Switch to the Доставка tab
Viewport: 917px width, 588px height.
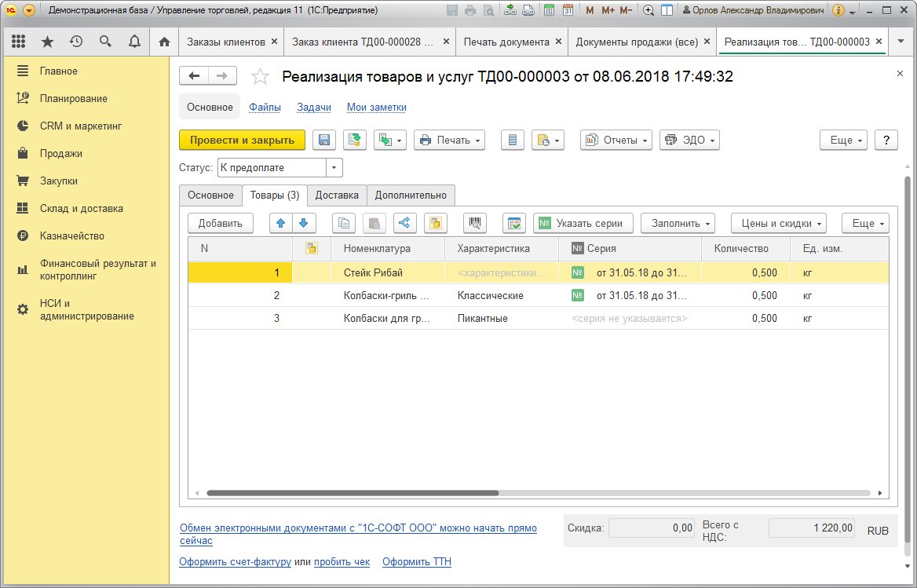(x=337, y=195)
